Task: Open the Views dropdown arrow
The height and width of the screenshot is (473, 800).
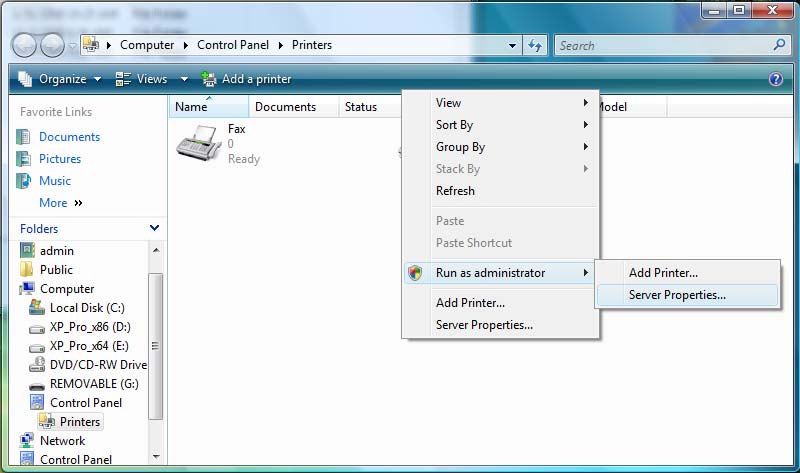Action: pyautogui.click(x=184, y=79)
